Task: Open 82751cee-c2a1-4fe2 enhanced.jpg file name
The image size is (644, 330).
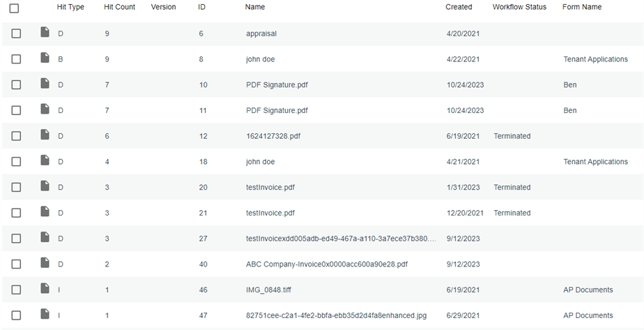Action: pyautogui.click(x=337, y=315)
